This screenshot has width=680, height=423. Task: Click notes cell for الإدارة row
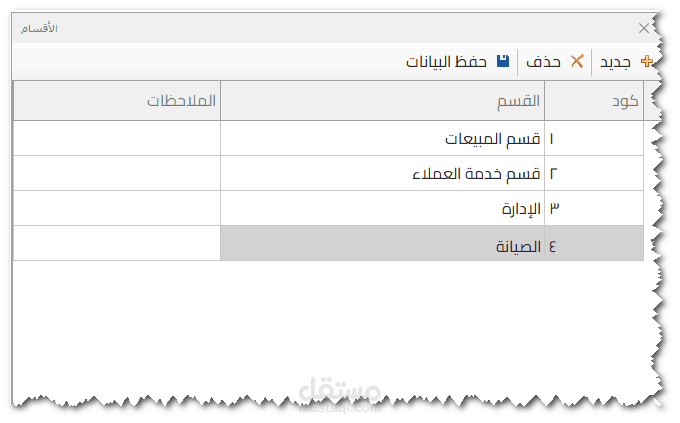point(117,208)
